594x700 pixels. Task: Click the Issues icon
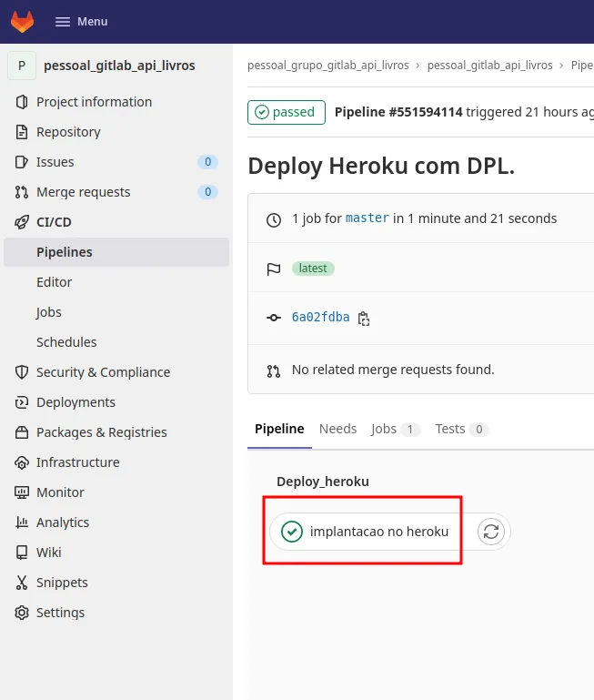coord(22,162)
